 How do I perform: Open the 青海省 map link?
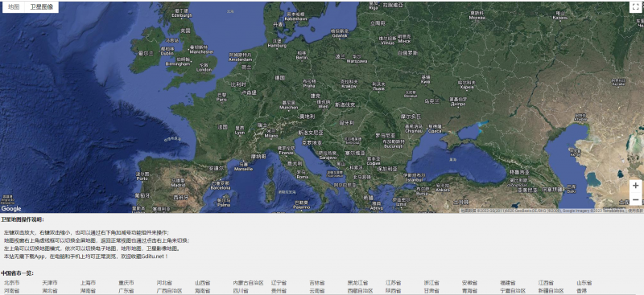[x=470, y=291]
